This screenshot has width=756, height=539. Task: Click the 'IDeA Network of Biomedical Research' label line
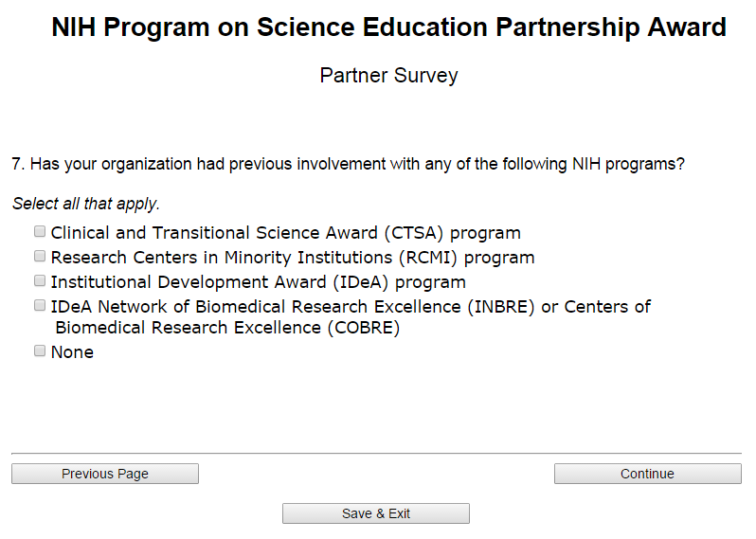coord(351,307)
